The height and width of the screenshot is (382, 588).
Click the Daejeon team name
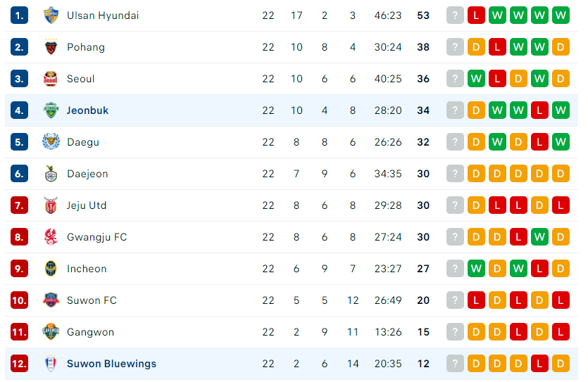(87, 174)
